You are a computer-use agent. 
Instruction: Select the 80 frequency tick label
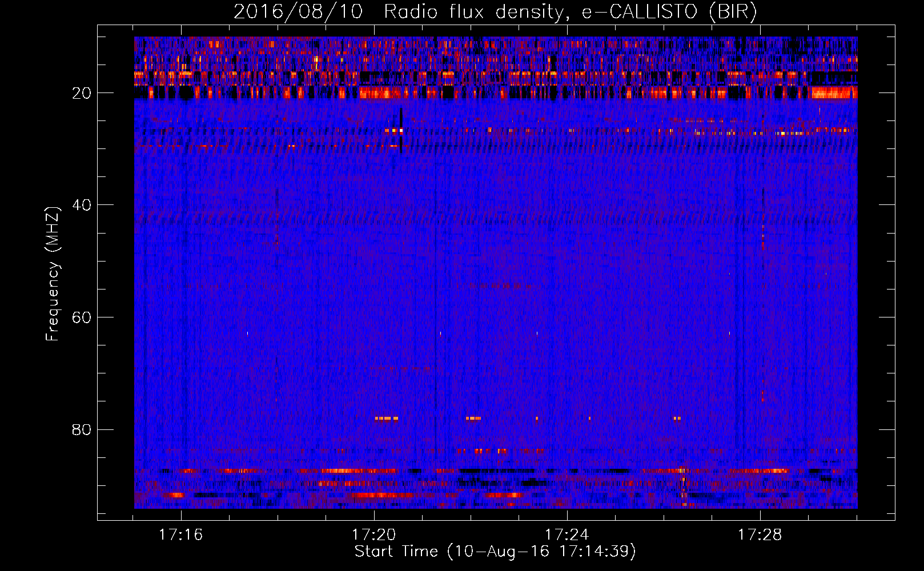(82, 429)
